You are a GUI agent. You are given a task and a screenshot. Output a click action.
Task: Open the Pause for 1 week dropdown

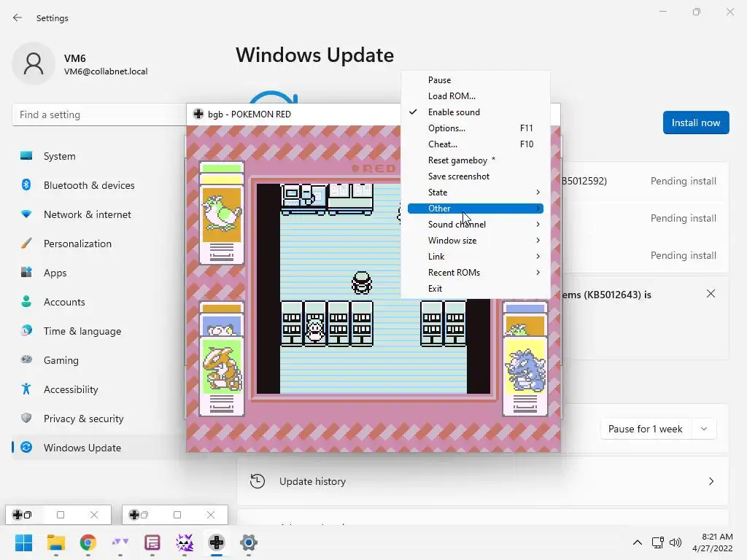704,429
